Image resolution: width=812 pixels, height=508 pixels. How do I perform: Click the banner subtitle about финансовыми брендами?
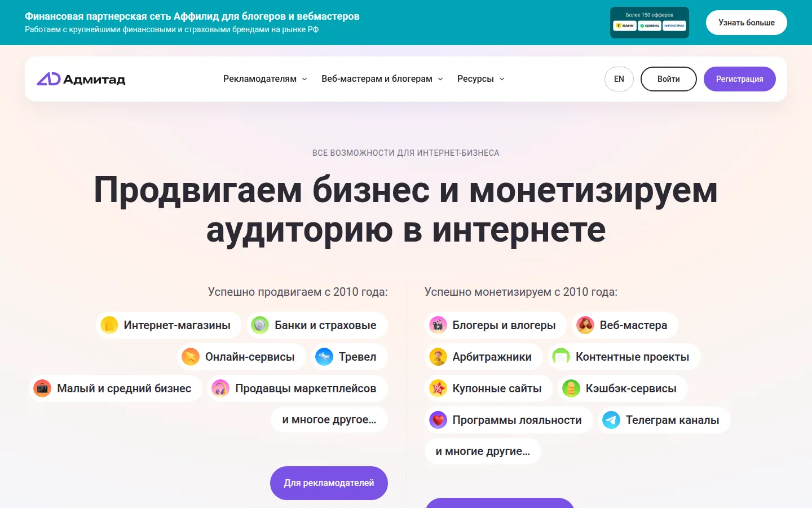click(171, 29)
